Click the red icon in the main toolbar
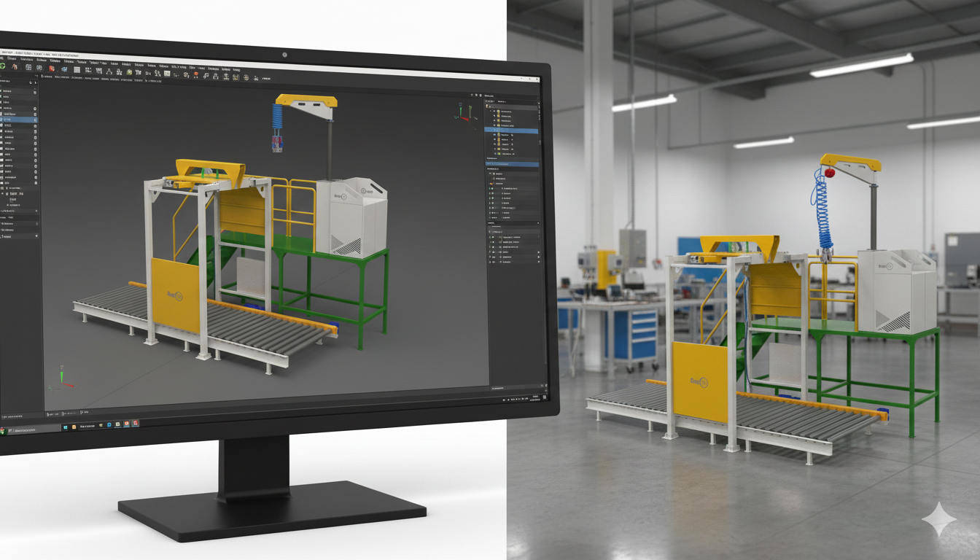The image size is (980, 560). [51, 69]
